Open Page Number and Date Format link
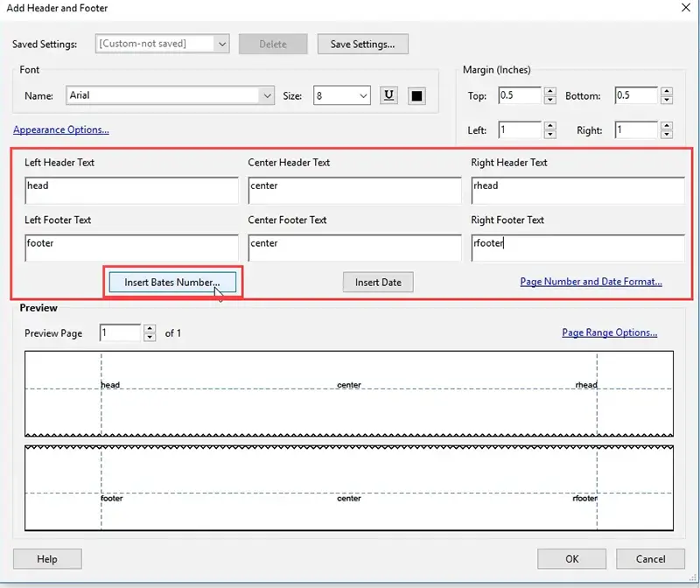This screenshot has width=700, height=588. (591, 282)
